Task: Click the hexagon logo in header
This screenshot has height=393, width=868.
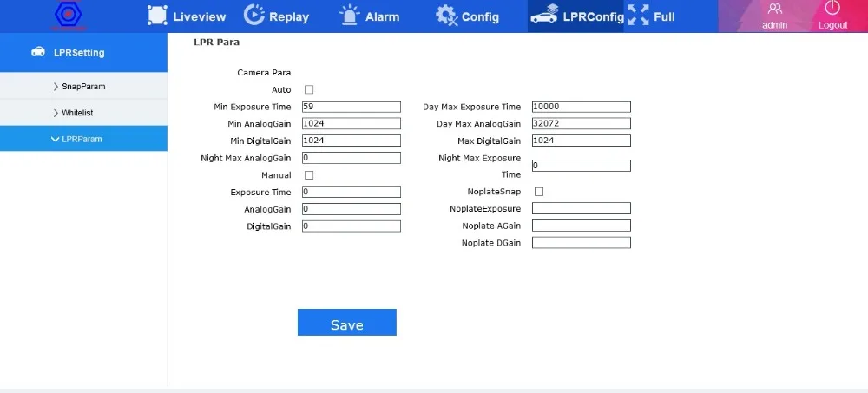Action: point(68,15)
